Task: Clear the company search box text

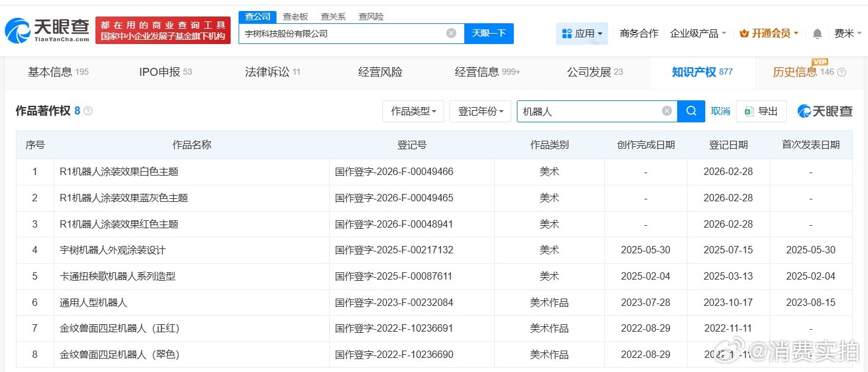Action: (451, 33)
